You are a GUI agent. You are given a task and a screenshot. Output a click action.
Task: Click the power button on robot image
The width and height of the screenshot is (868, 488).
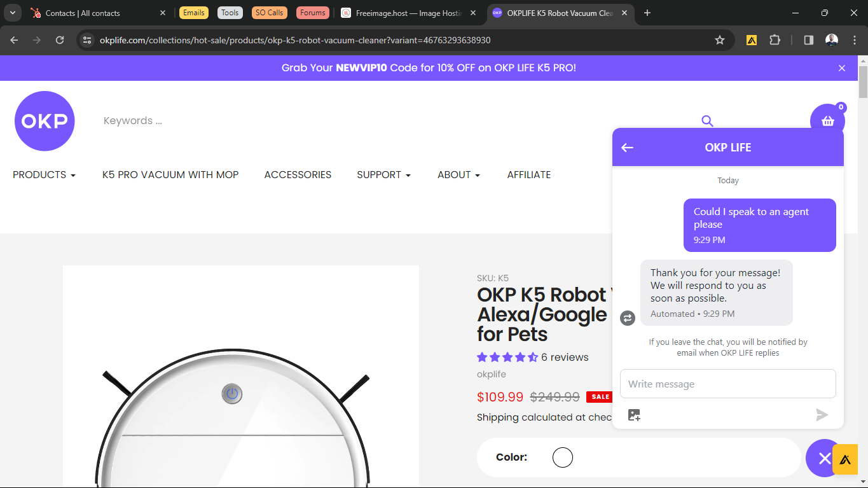coord(232,394)
